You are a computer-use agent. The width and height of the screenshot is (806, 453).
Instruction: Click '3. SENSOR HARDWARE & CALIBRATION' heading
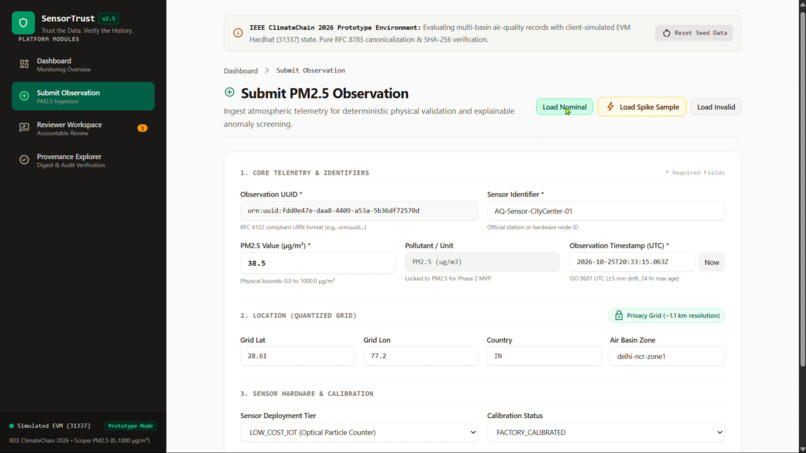tap(307, 394)
